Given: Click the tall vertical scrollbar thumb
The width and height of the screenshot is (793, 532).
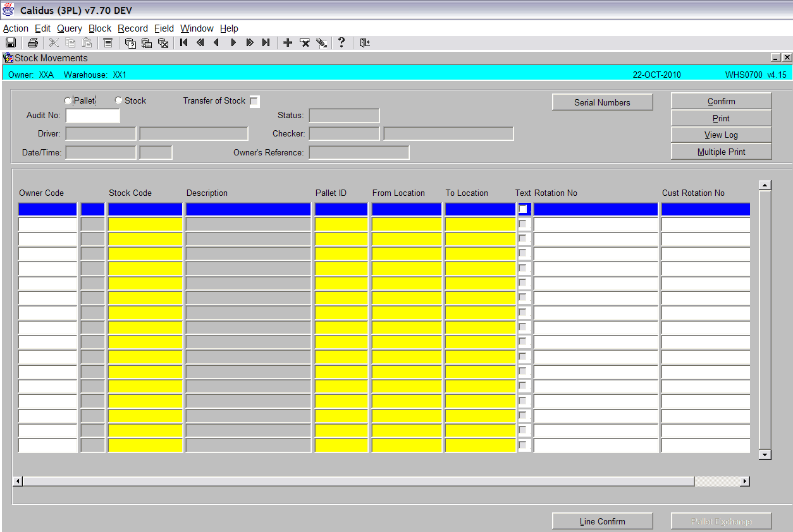Looking at the screenshot, I should coord(765,320).
